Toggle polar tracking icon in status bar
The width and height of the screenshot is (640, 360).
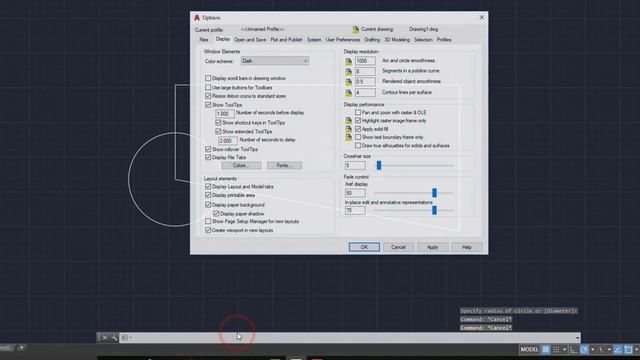(584, 349)
